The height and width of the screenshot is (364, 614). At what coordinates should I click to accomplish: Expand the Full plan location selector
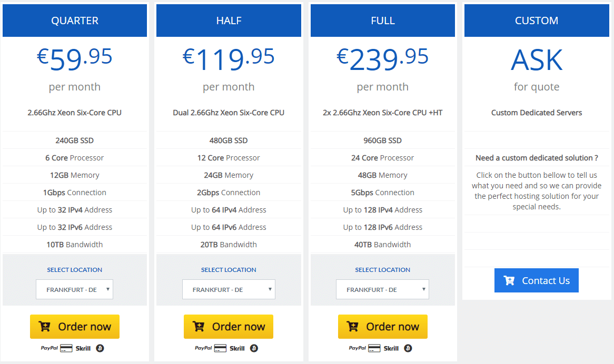pos(383,289)
